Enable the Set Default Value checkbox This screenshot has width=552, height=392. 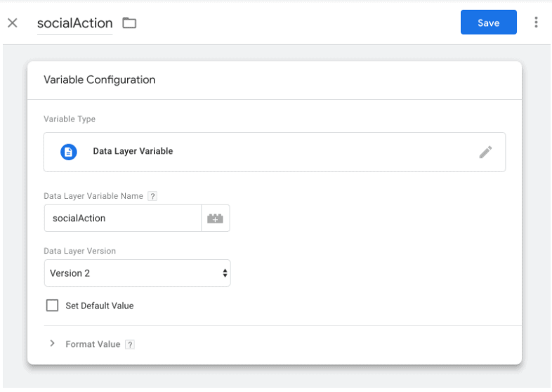[52, 306]
